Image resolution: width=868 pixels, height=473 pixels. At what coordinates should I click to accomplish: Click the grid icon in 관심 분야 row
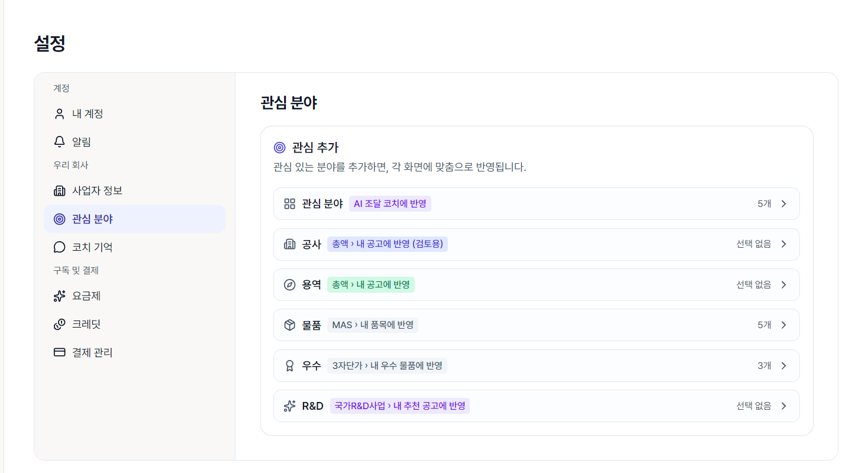(289, 203)
